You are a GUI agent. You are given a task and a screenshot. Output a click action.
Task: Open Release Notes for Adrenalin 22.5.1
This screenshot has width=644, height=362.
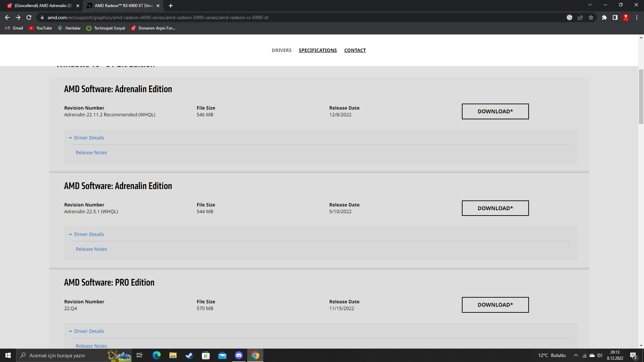coord(91,249)
